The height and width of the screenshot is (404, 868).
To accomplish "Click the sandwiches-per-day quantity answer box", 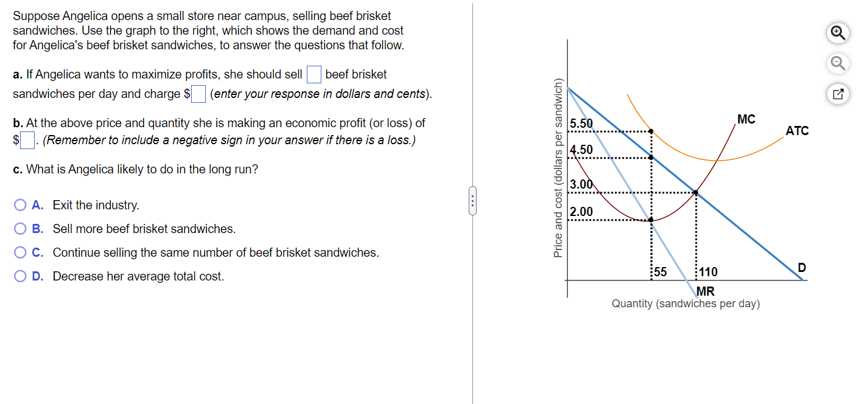I will tap(313, 74).
